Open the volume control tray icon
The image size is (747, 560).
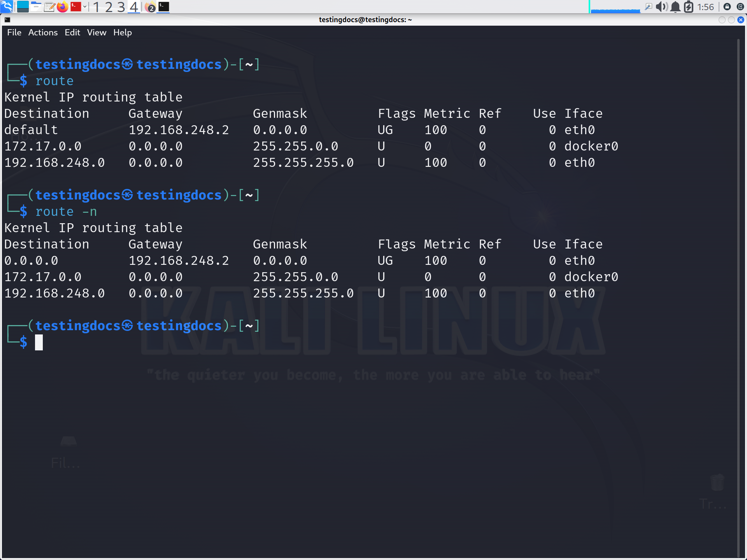point(661,7)
